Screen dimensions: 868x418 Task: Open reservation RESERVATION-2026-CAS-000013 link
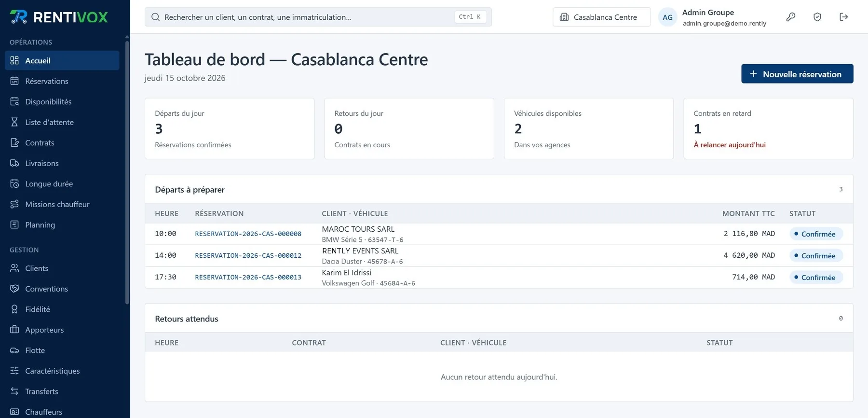pos(248,277)
